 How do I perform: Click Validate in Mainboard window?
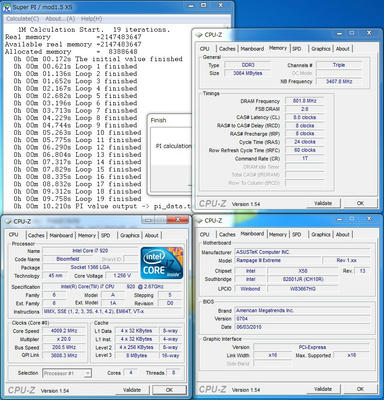tap(323, 389)
